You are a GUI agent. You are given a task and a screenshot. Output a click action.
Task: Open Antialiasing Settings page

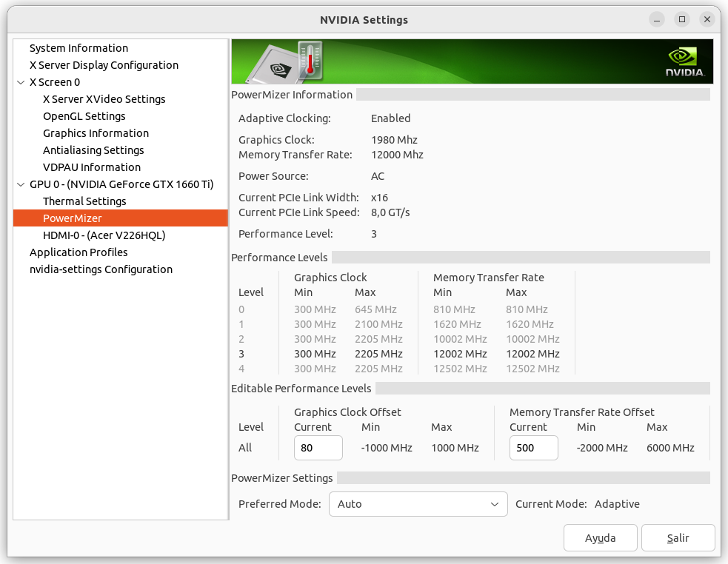coord(93,150)
